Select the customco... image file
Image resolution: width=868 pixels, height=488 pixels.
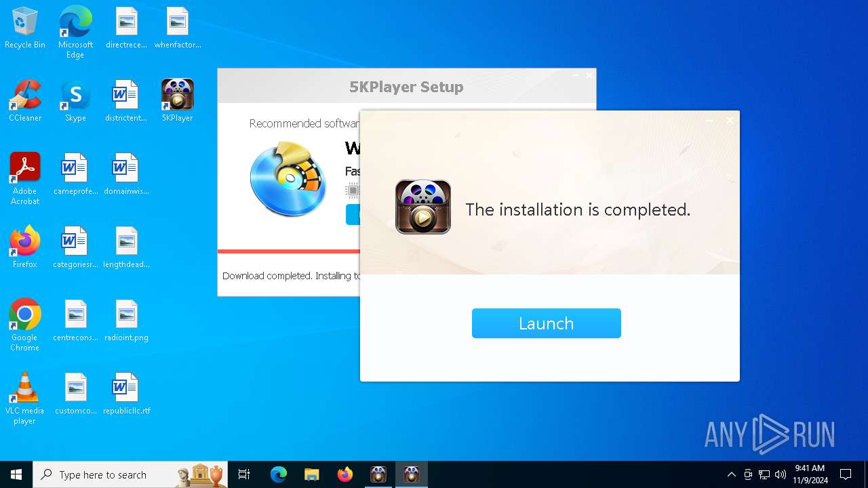tap(75, 394)
